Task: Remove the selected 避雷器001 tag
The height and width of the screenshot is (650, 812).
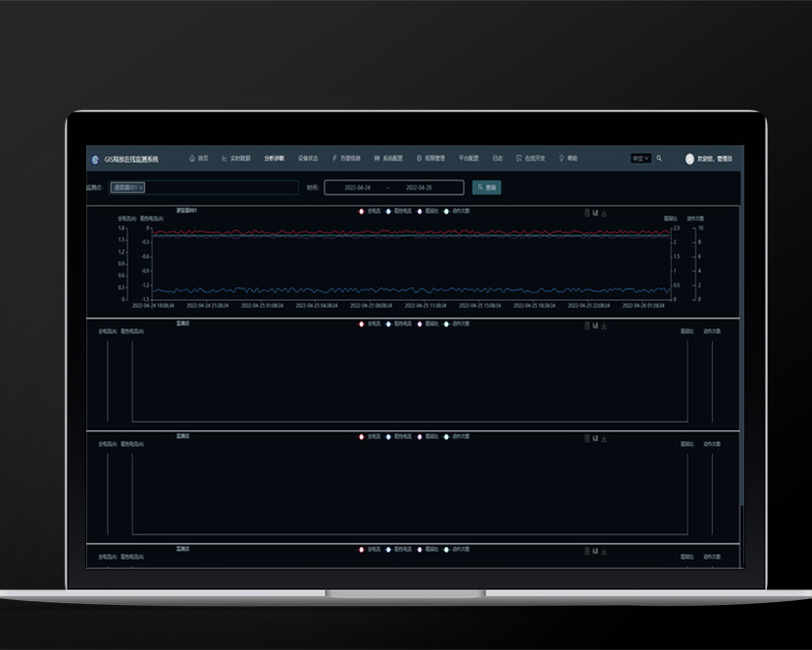Action: 140,187
